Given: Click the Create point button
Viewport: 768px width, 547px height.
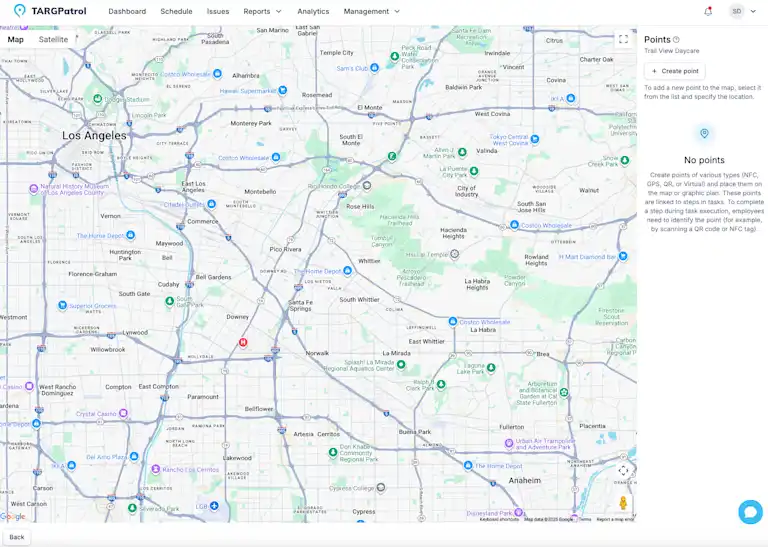Looking at the screenshot, I should [674, 71].
